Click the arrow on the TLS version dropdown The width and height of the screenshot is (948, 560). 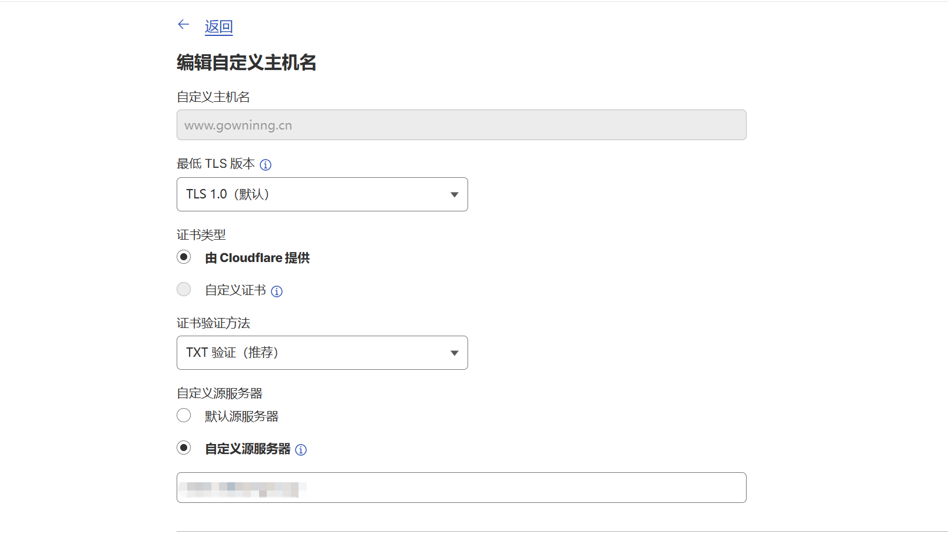[454, 195]
